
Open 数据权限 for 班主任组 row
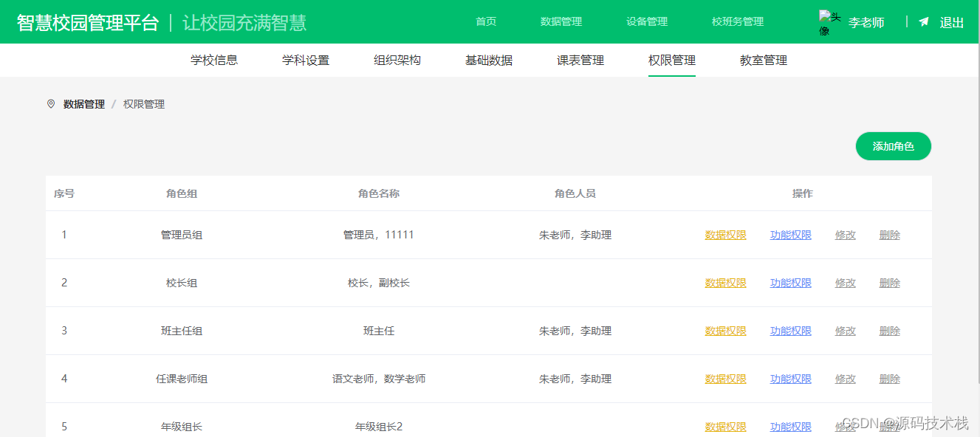(726, 331)
